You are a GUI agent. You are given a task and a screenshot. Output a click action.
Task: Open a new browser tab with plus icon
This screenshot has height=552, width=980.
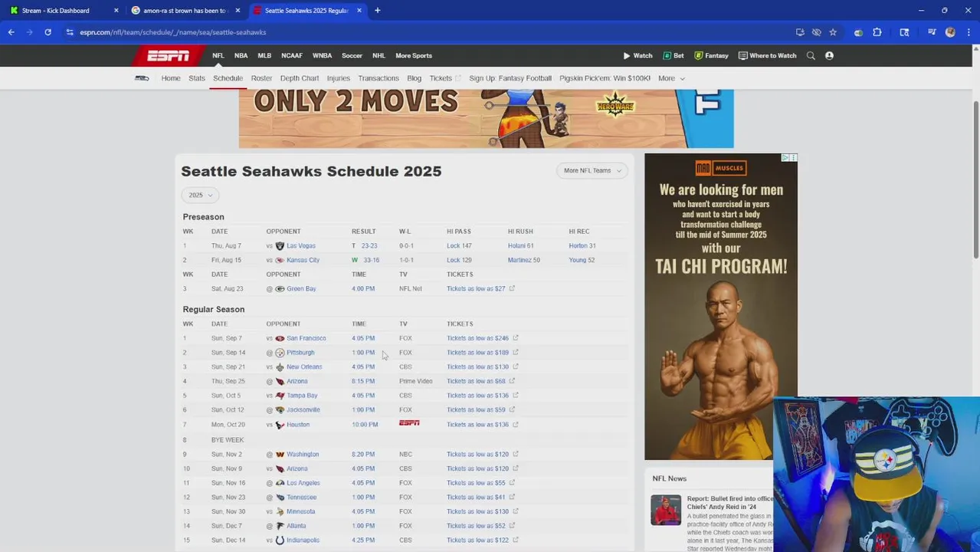click(x=377, y=10)
